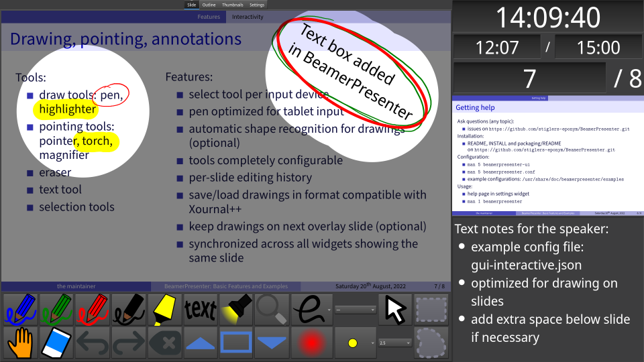
Task: Click 'selection tools' bullet on the slide
Action: (x=76, y=207)
